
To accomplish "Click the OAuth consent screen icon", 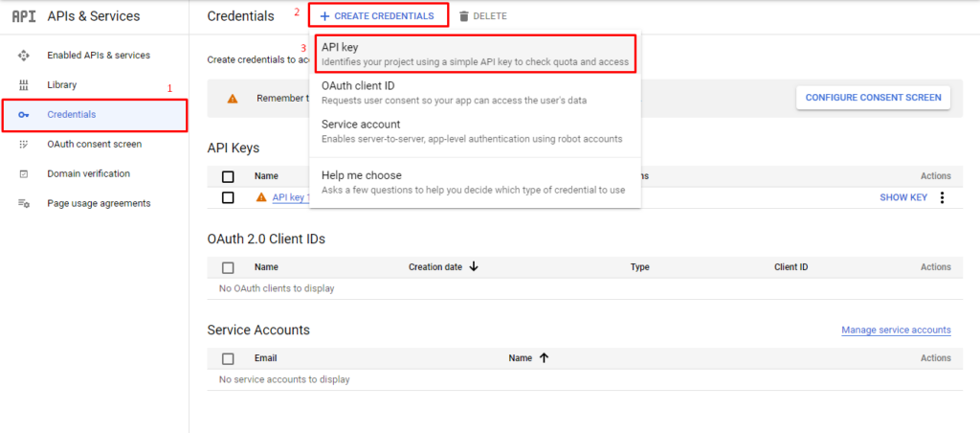I will point(24,144).
